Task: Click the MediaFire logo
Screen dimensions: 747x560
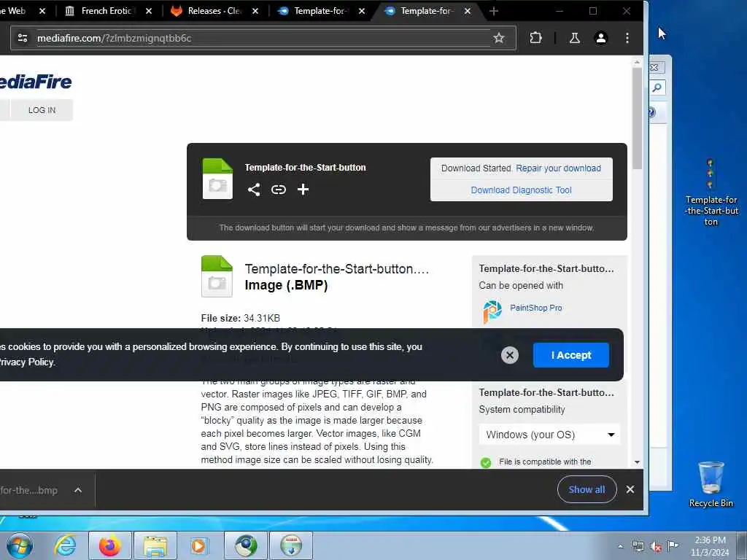Action: (35, 82)
